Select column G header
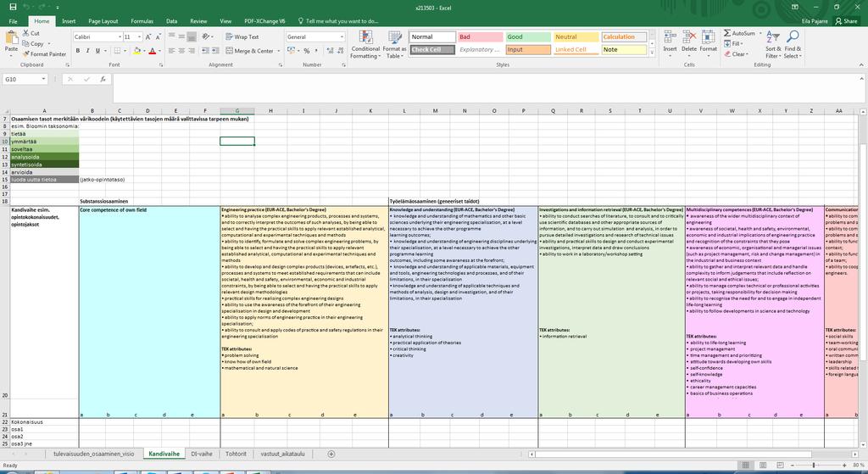 click(237, 111)
